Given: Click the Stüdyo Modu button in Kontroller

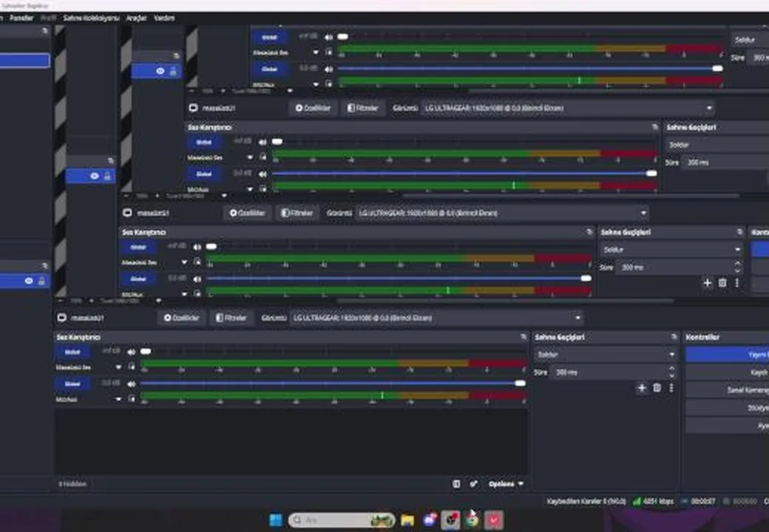Looking at the screenshot, I should 728,408.
